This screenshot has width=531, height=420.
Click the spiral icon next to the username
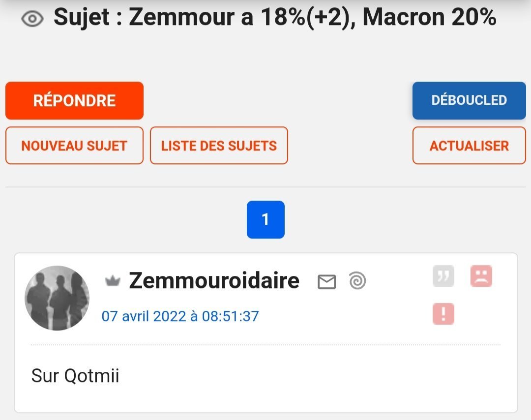(x=357, y=281)
